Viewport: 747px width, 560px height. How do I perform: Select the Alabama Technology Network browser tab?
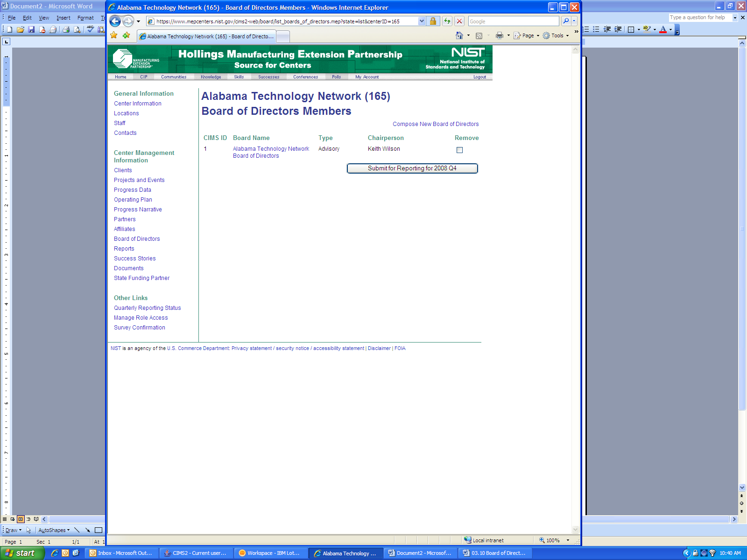206,36
